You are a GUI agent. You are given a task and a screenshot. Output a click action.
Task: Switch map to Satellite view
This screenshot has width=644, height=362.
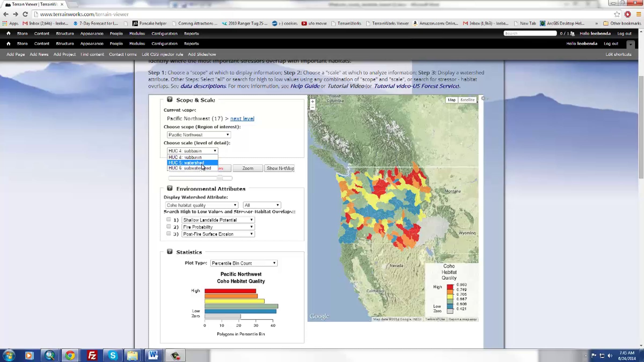467,100
